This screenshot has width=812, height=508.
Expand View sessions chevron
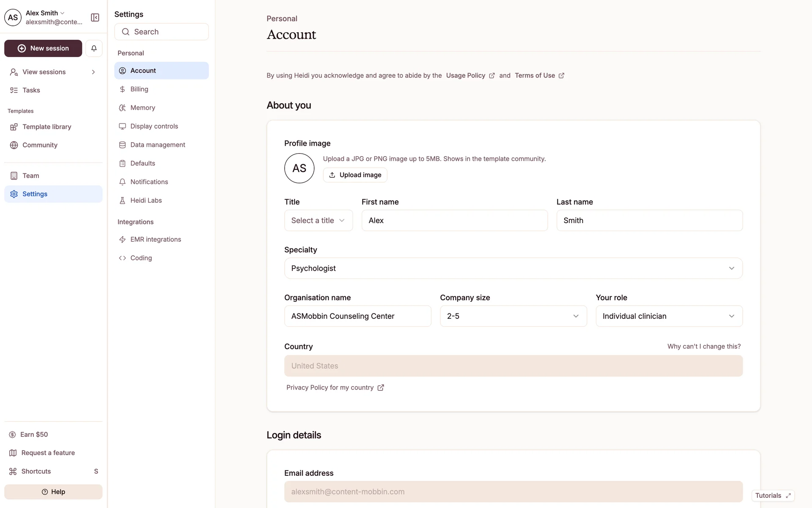[93, 72]
